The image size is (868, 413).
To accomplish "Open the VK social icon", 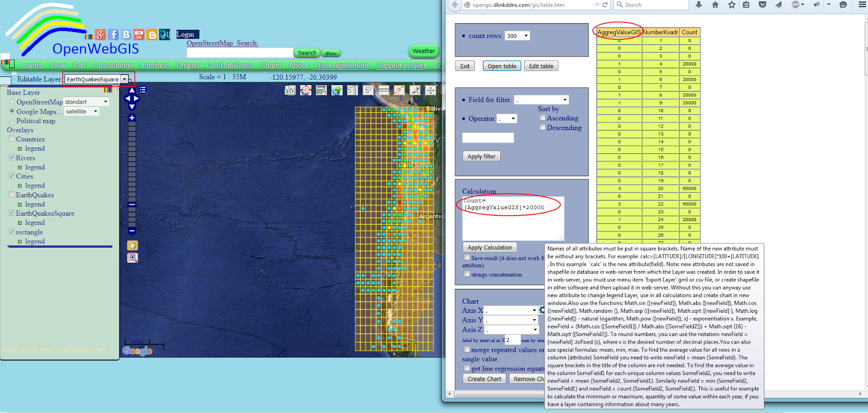I will click(x=126, y=35).
